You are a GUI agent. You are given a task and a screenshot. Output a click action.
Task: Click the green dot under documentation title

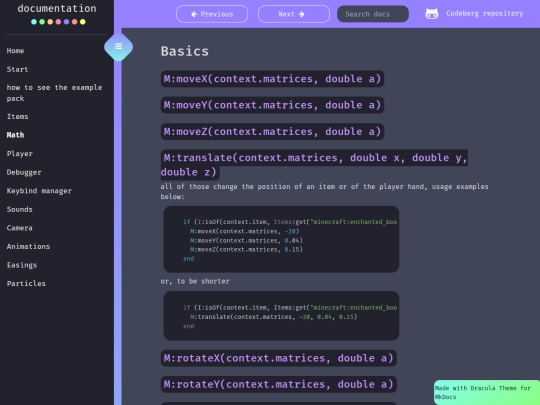pos(42,22)
